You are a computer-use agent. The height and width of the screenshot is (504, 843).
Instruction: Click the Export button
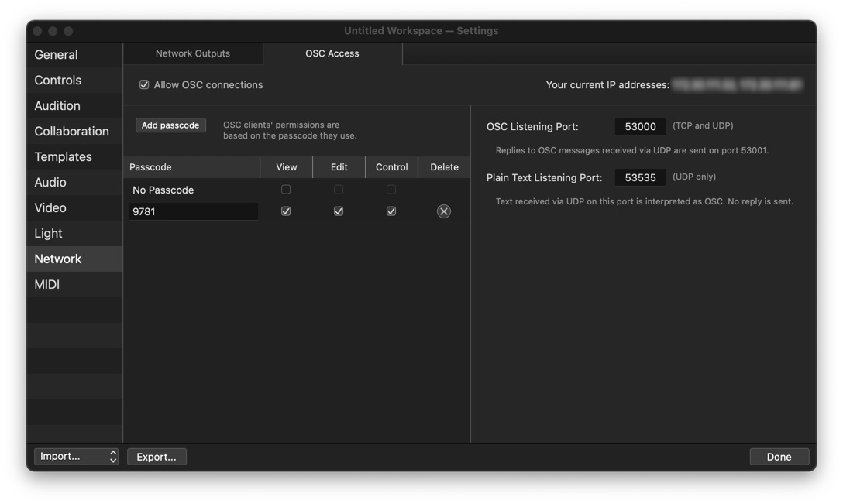[x=157, y=457]
